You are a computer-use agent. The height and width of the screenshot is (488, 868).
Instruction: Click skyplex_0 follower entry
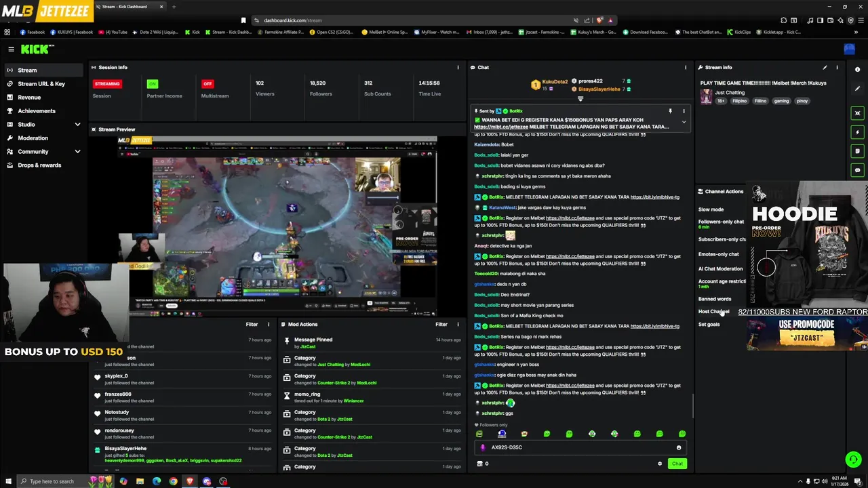pos(182,379)
